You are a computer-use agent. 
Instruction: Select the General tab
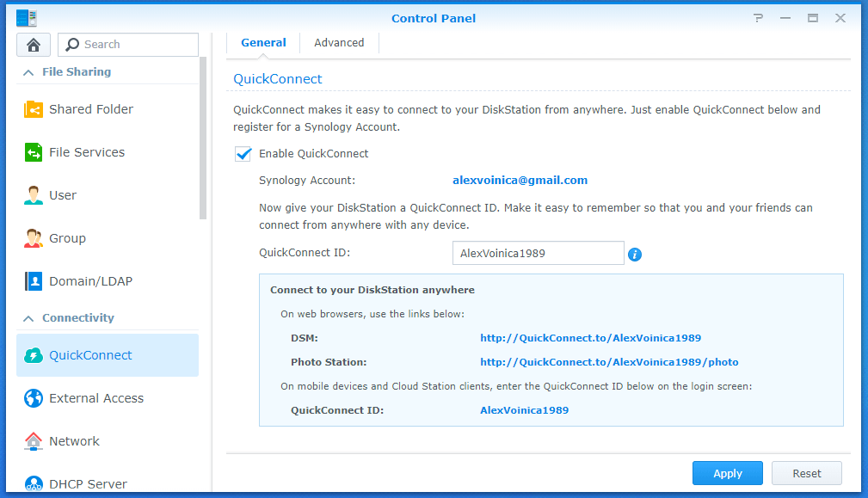[263, 43]
